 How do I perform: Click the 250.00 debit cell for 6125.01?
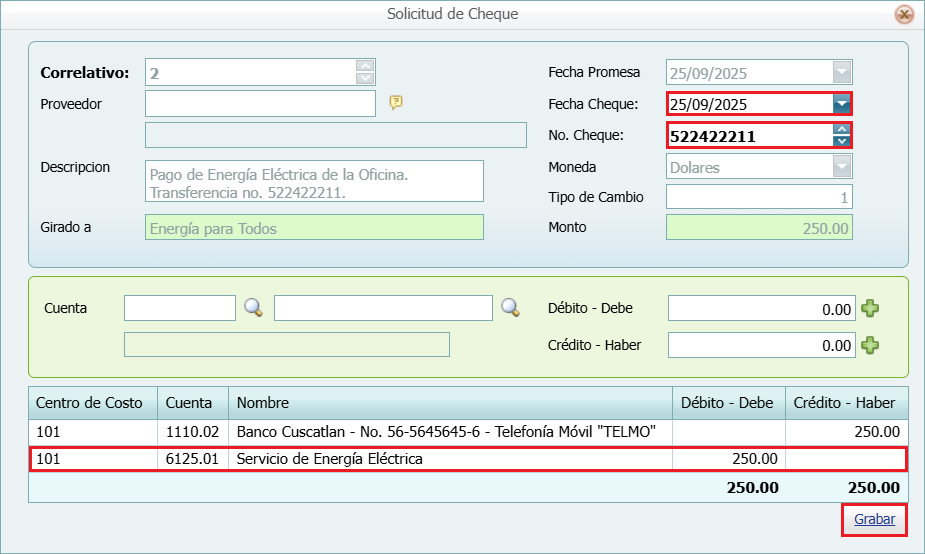click(729, 459)
